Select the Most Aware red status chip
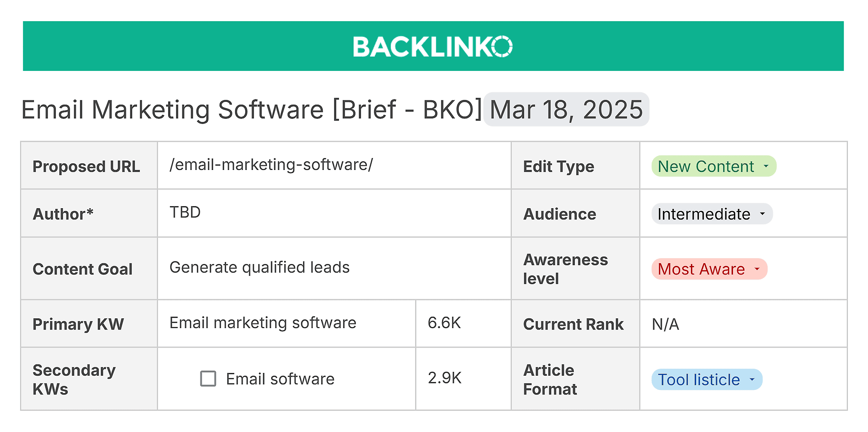 click(x=709, y=269)
